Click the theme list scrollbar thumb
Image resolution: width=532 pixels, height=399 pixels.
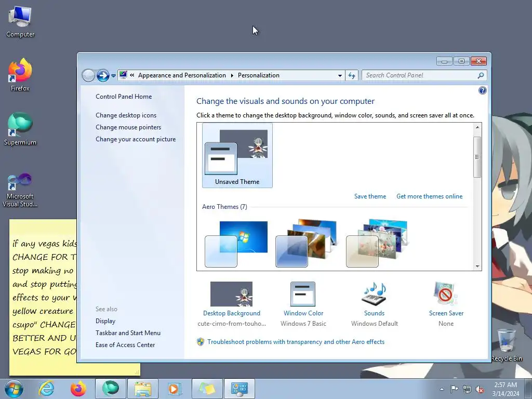477,157
